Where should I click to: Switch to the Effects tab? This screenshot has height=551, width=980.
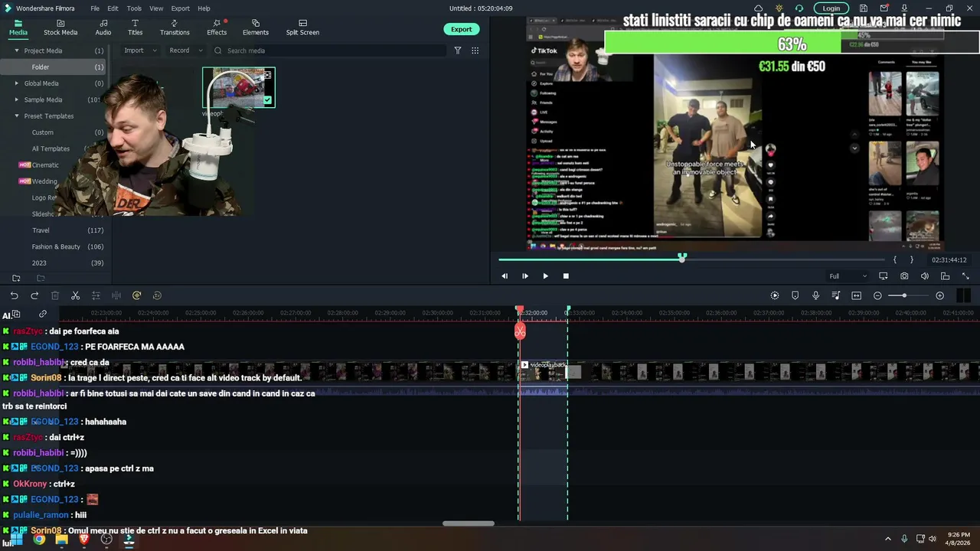point(217,28)
